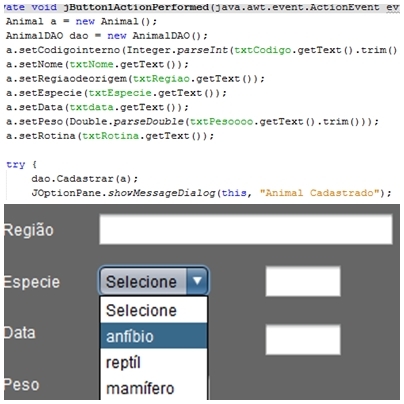Click the "Animal Cadastrado" string literal

[319, 193]
